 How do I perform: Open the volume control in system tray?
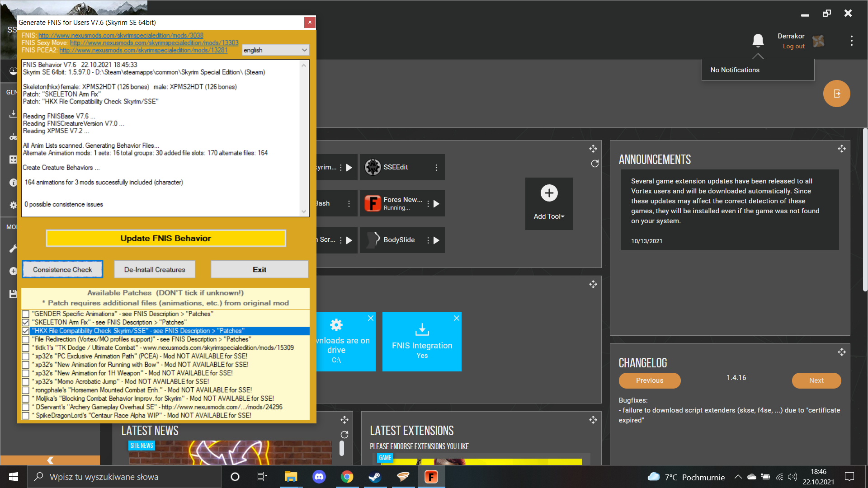point(793,477)
